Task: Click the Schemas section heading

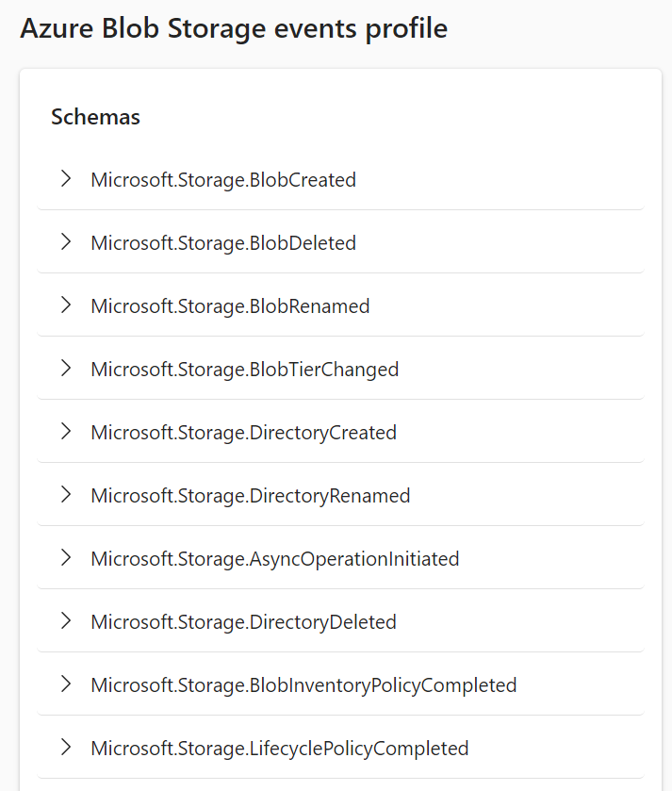Action: point(94,117)
